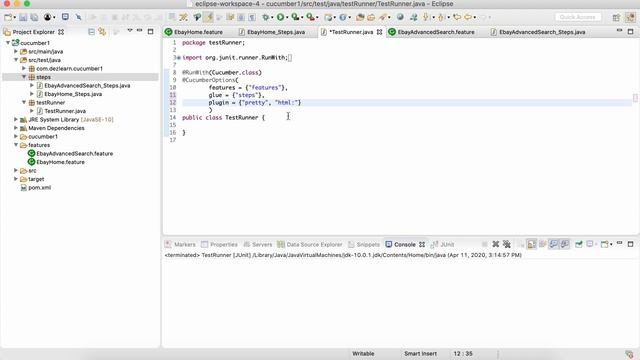
Task: Click the External Tools run icon
Action: coord(310,17)
